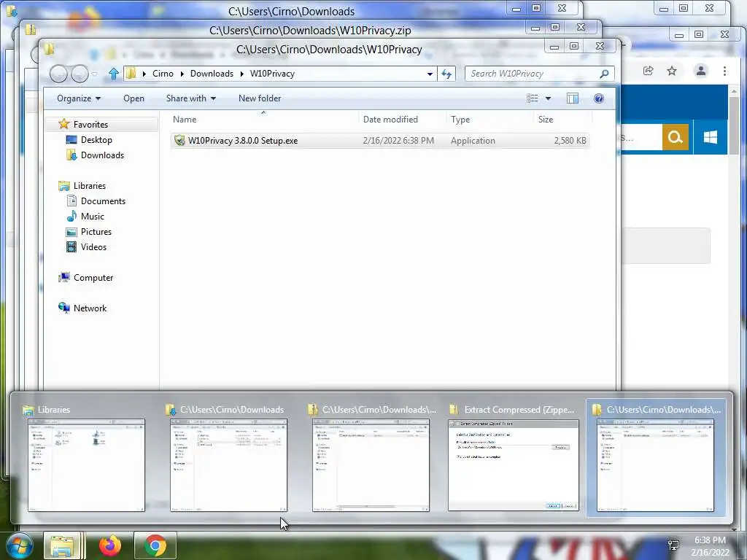Open the Videos library
The image size is (747, 560).
(x=94, y=246)
